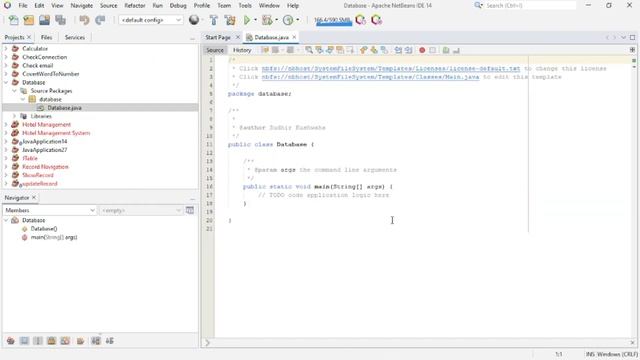Click the Clean and Build Project icon
Image resolution: width=640 pixels, height=360 pixels.
pyautogui.click(x=230, y=20)
